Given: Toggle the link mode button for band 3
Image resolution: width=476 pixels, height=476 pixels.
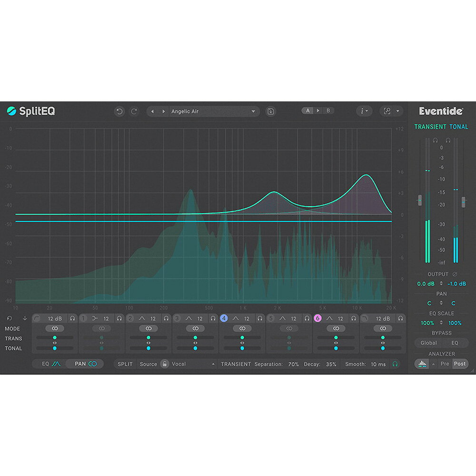Looking at the screenshot, I should pyautogui.click(x=195, y=328).
